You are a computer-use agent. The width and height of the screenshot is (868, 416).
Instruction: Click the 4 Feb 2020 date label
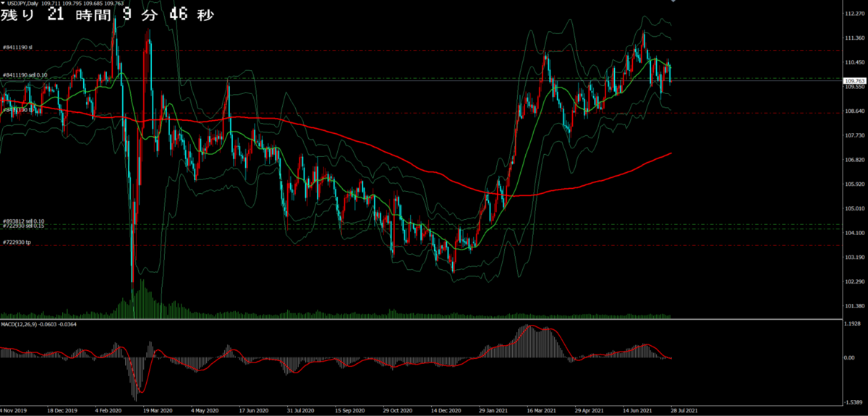[x=108, y=410]
